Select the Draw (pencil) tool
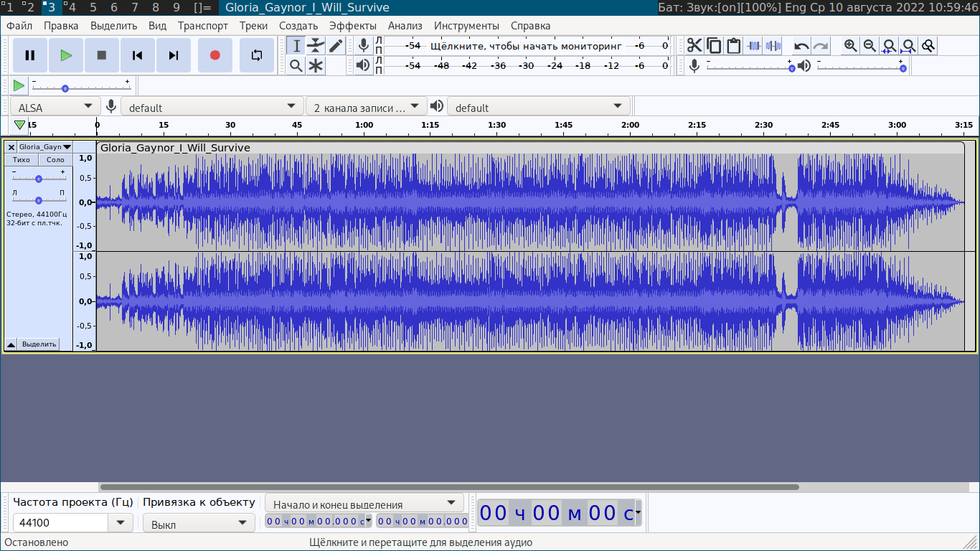980x551 pixels. 336,46
